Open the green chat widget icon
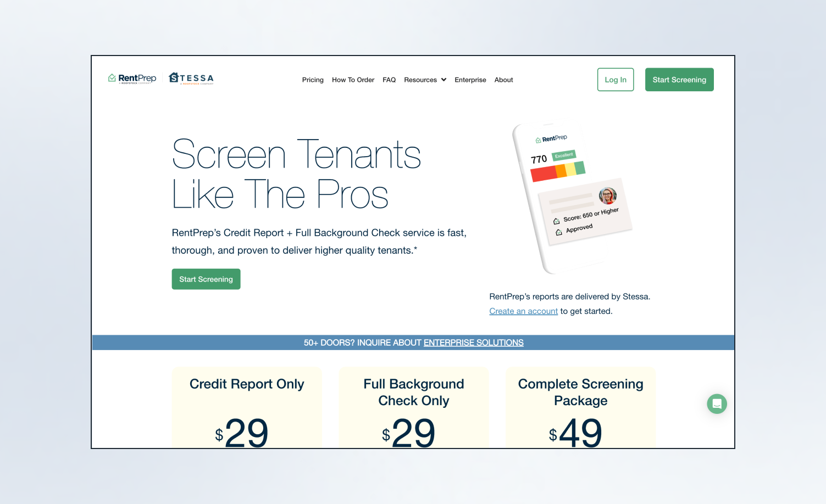The image size is (826, 504). 717,404
